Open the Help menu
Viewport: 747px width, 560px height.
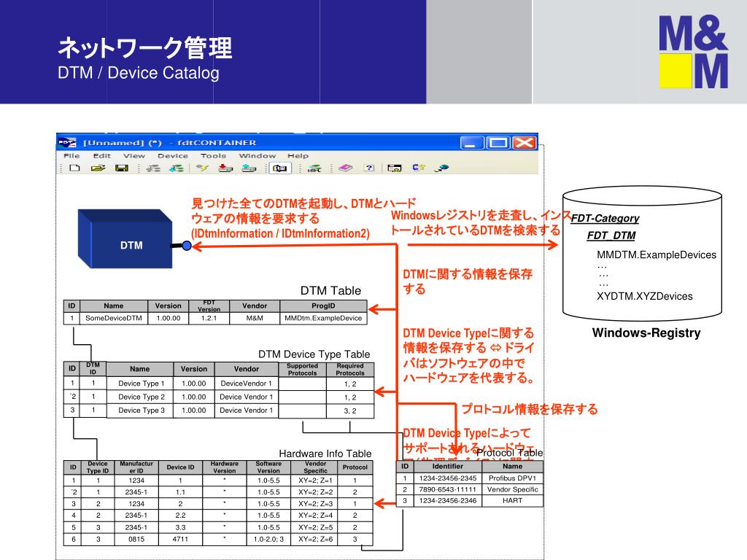(x=298, y=155)
